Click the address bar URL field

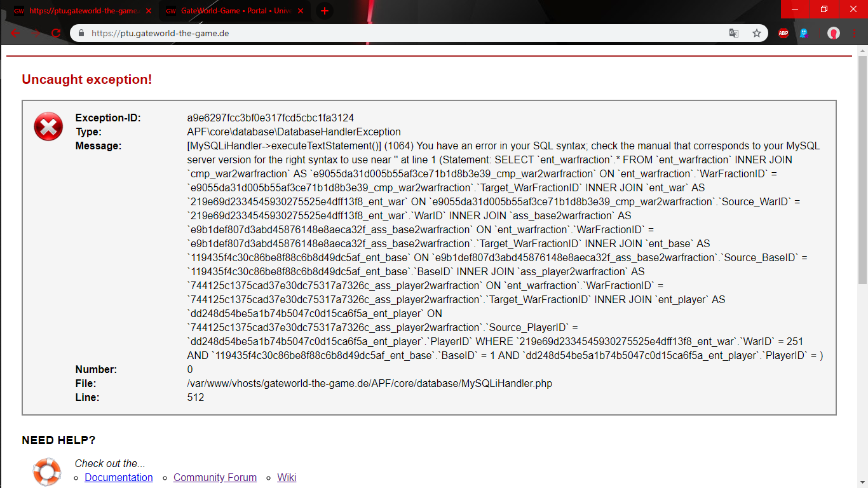pyautogui.click(x=381, y=34)
